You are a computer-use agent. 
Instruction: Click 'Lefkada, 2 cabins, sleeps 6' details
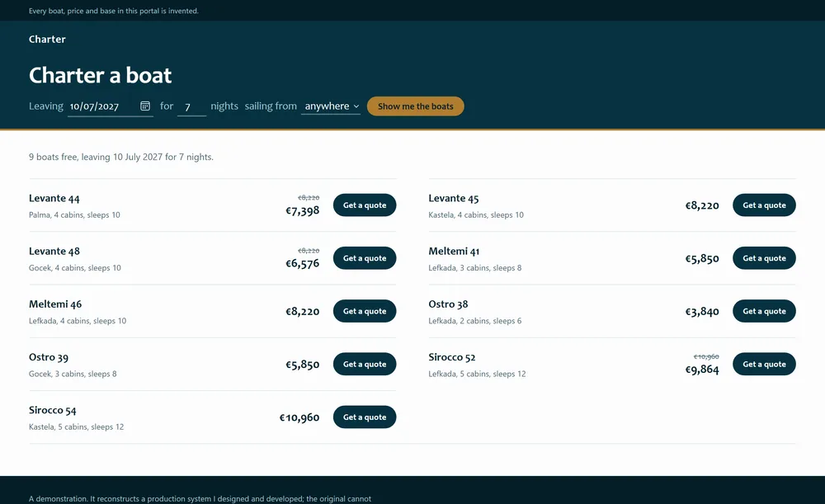[x=474, y=321]
